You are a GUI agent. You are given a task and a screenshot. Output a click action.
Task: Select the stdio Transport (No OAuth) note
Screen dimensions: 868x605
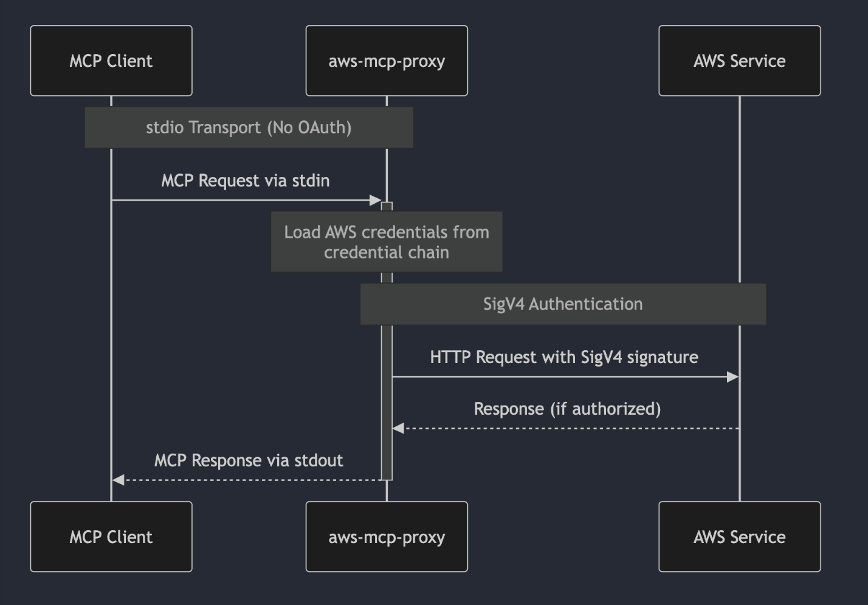tap(249, 128)
